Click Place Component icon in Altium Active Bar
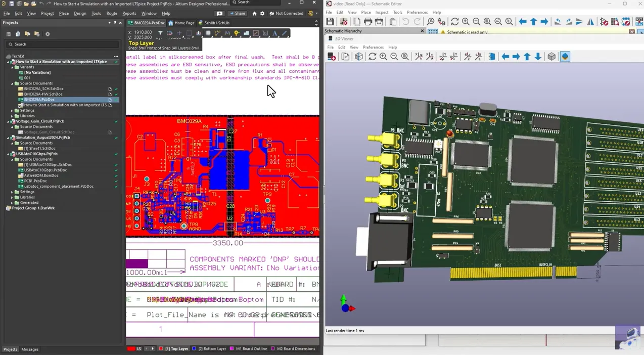This screenshot has width=644, height=355. point(208,33)
